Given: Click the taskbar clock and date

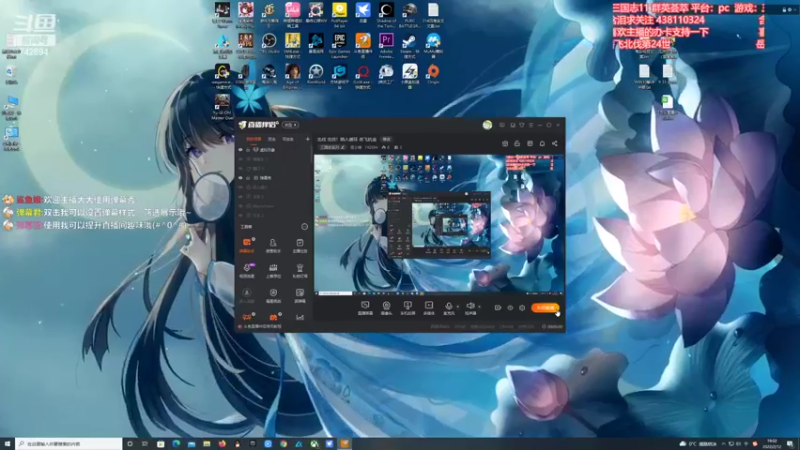Looking at the screenshot, I should point(774,444).
